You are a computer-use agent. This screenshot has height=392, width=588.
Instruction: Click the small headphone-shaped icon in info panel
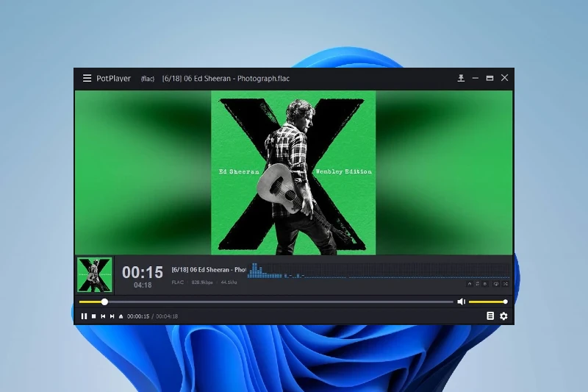[x=470, y=284]
